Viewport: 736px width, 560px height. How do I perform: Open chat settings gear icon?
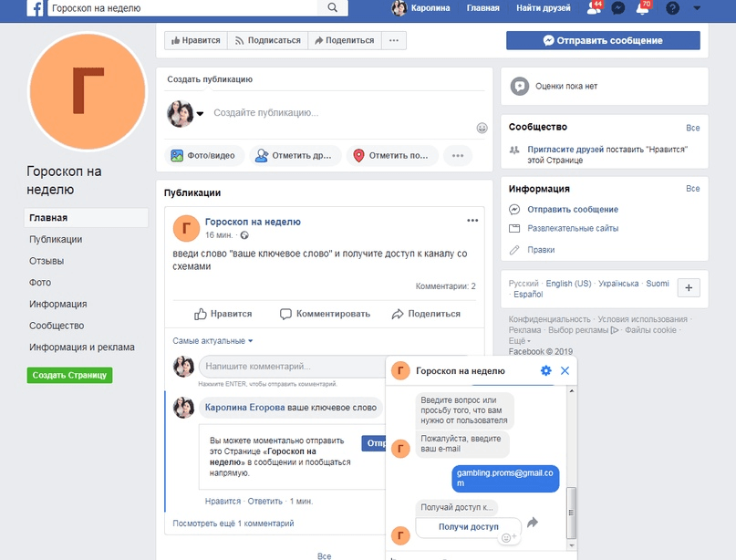pyautogui.click(x=545, y=371)
